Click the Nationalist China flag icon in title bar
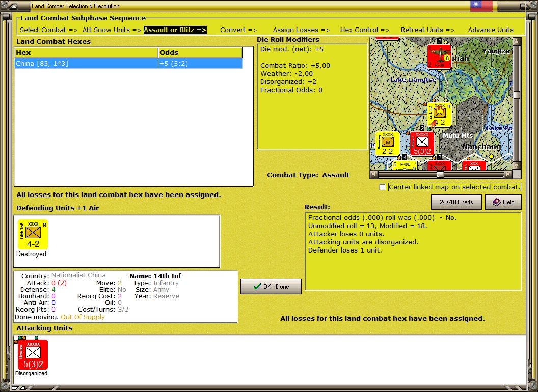Screen dimensions: 538x392 pos(481,6)
